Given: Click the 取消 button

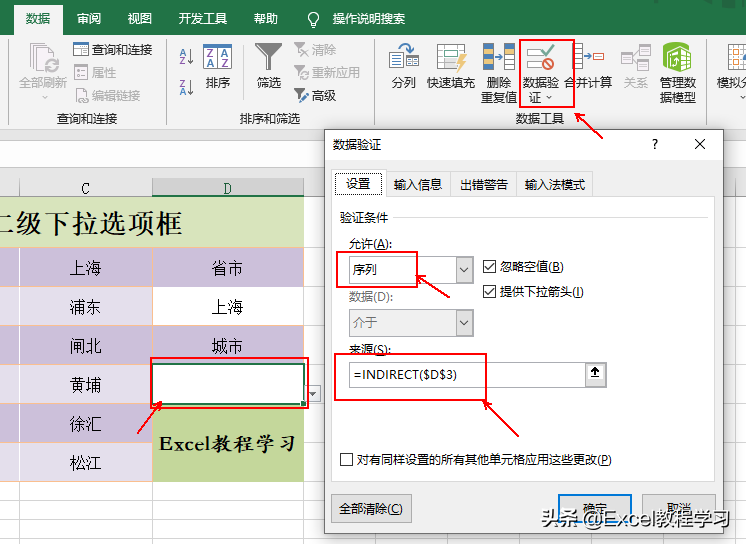Looking at the screenshot, I should pos(679,508).
